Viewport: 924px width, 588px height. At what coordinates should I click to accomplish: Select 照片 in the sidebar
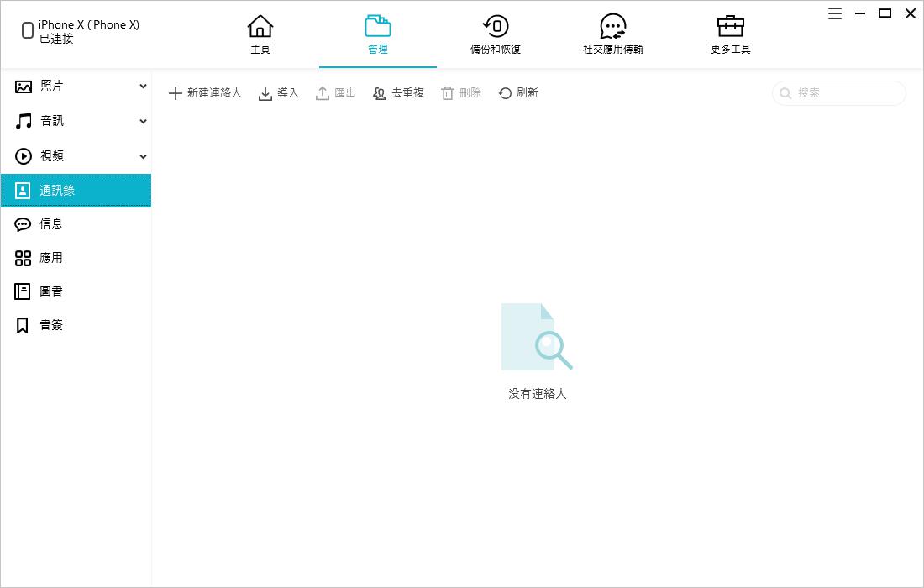pyautogui.click(x=76, y=86)
